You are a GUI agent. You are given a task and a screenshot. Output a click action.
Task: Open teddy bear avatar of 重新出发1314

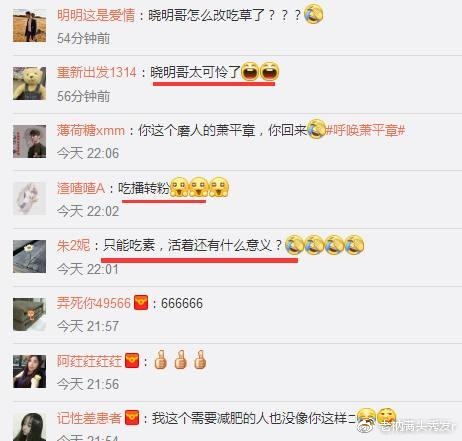tap(29, 83)
